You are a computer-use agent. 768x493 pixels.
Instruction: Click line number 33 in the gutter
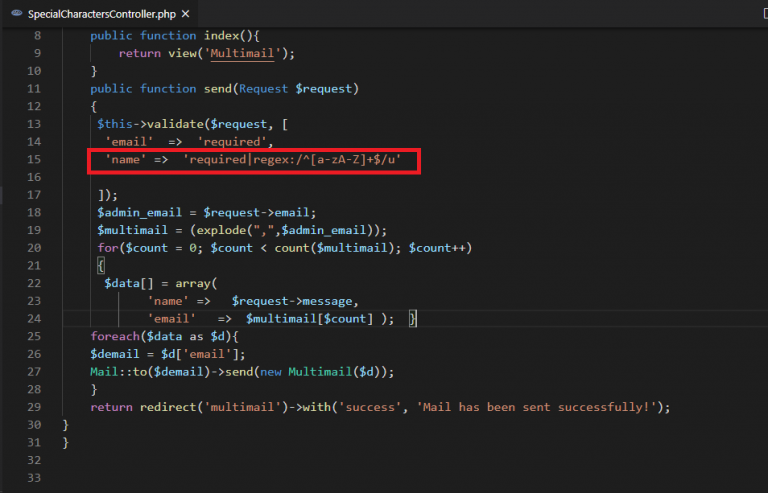34,479
